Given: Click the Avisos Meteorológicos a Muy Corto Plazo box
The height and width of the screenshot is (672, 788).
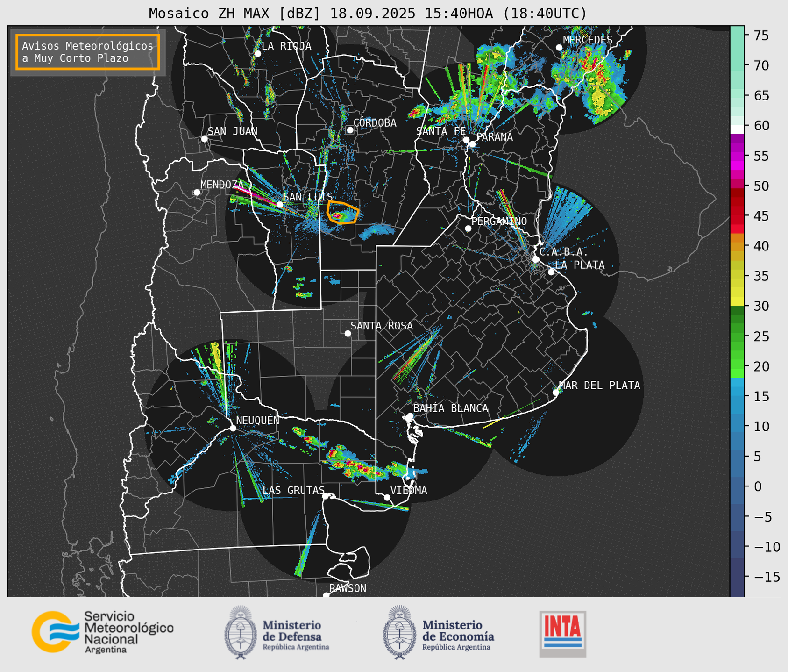Looking at the screenshot, I should [x=88, y=52].
